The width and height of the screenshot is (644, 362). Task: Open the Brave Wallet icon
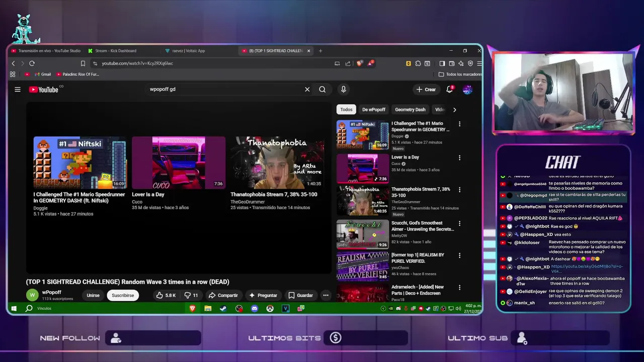pyautogui.click(x=451, y=63)
